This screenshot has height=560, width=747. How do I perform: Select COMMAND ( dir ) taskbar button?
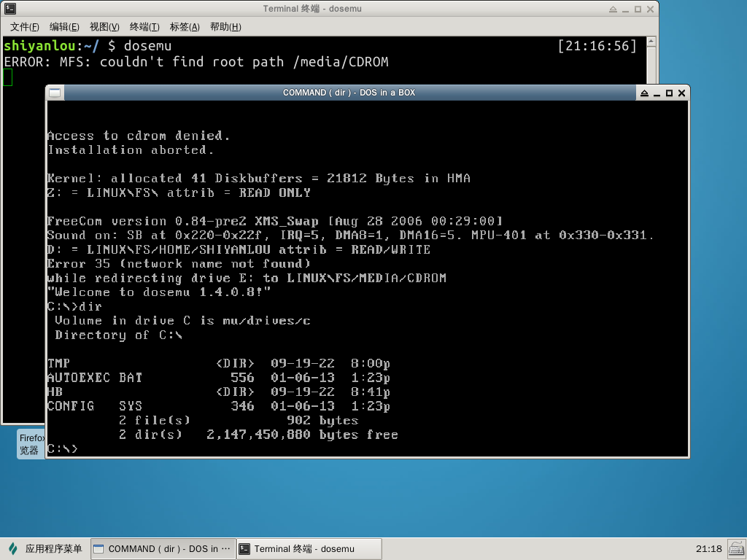(163, 549)
